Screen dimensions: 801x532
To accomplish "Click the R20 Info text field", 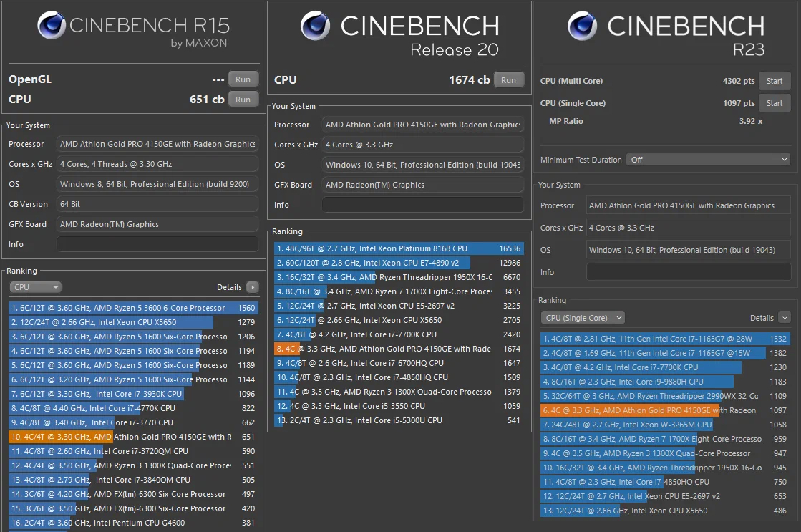I will (422, 205).
